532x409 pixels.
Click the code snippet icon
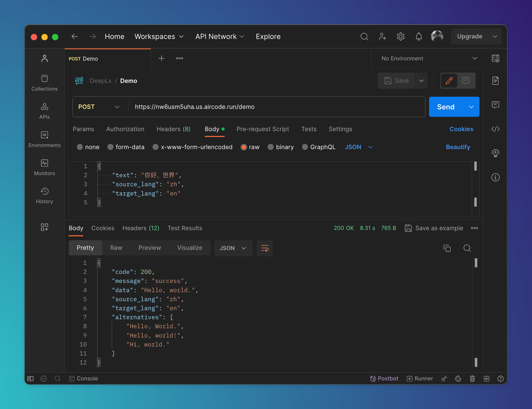(x=495, y=129)
